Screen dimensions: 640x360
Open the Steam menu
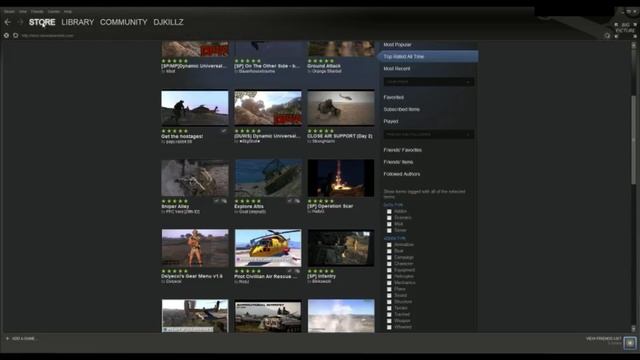click(x=9, y=11)
